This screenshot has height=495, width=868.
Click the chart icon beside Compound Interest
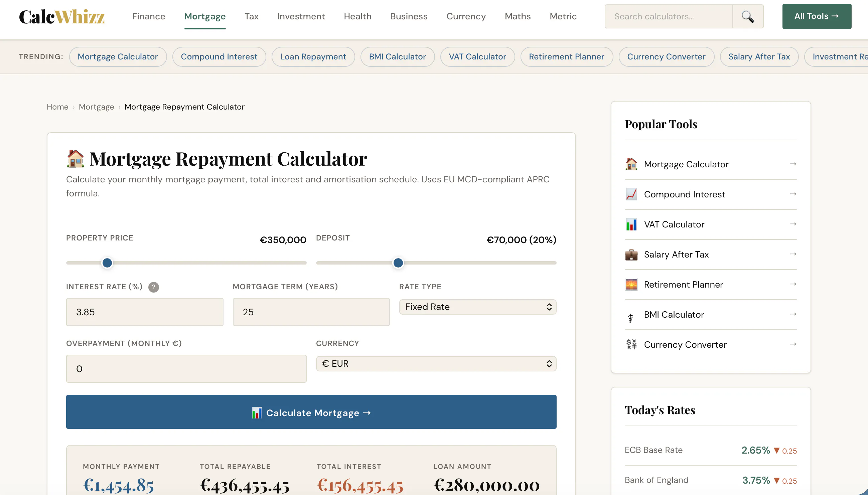pos(631,194)
